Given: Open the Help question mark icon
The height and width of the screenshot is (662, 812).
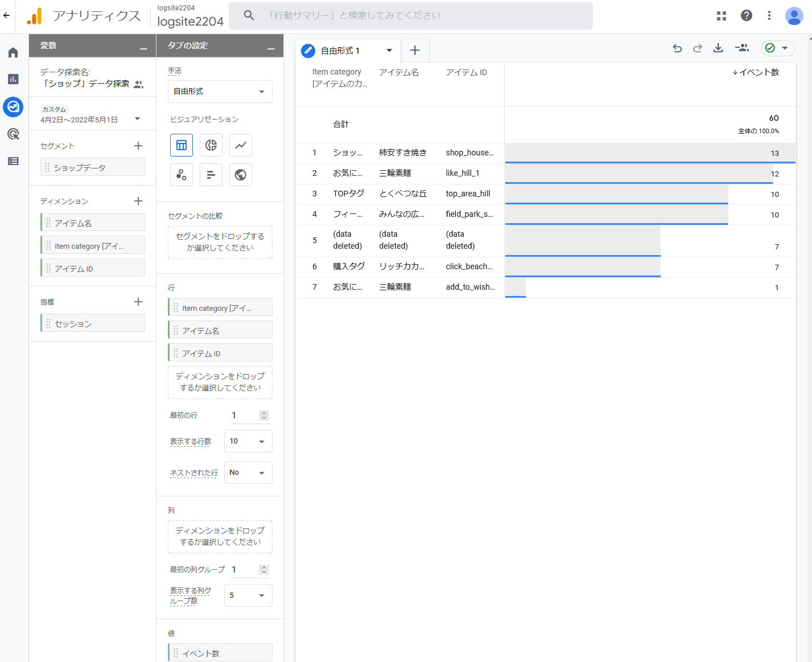Looking at the screenshot, I should (747, 15).
